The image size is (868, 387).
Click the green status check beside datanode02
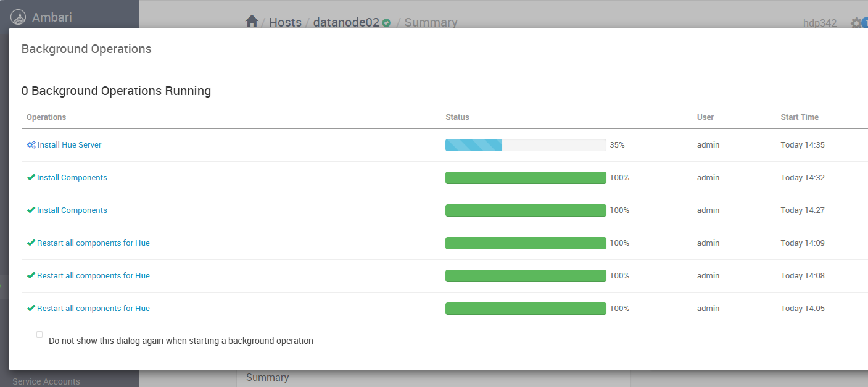click(x=386, y=23)
